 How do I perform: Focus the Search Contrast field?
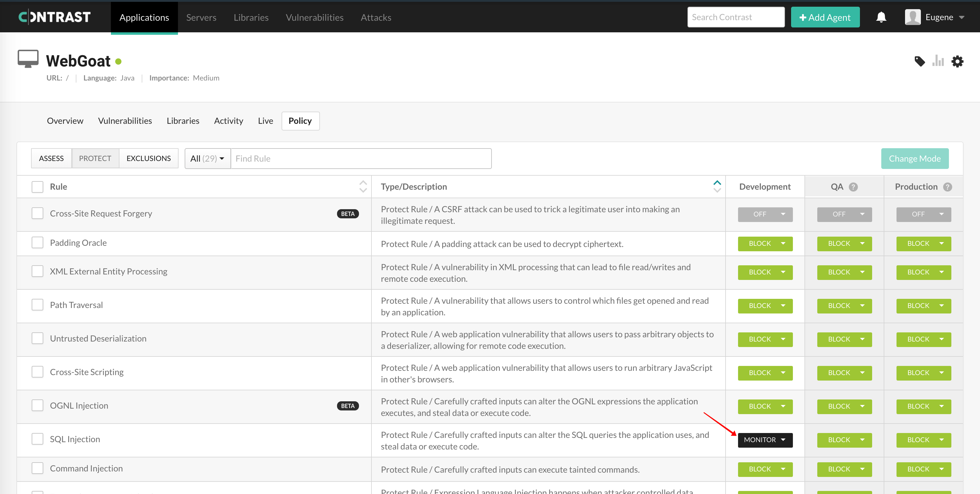(x=736, y=17)
